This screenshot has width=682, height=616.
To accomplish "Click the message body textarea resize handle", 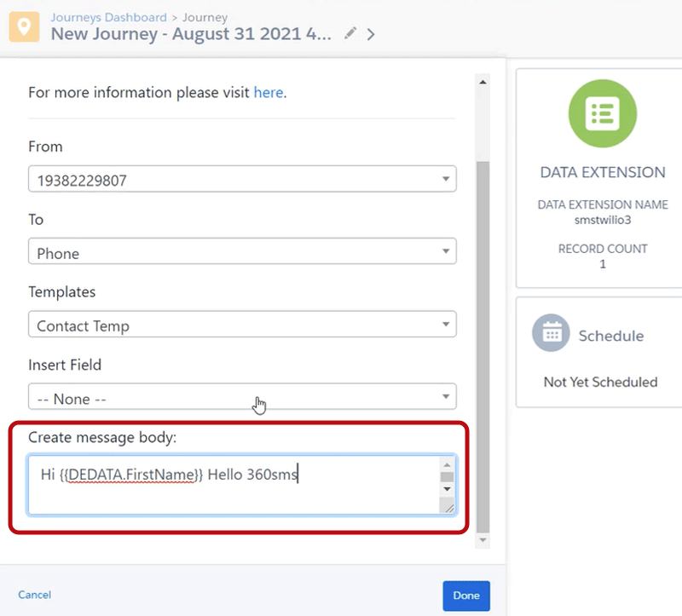I will point(447,506).
